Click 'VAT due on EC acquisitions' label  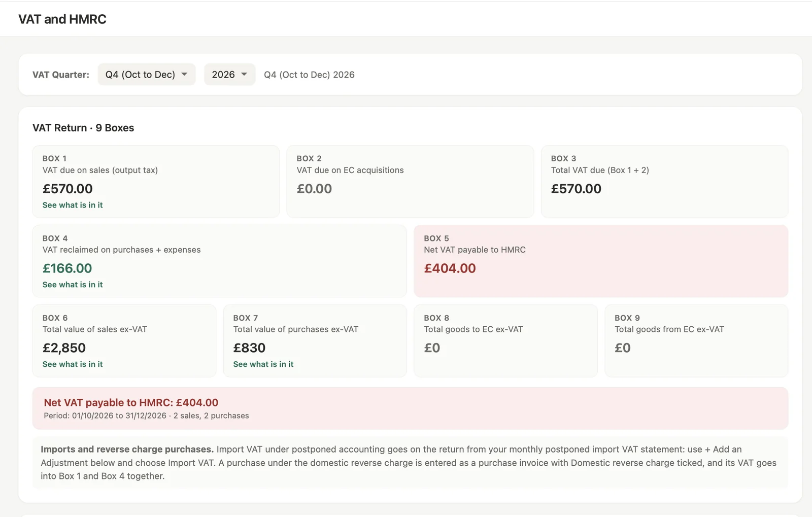(350, 170)
